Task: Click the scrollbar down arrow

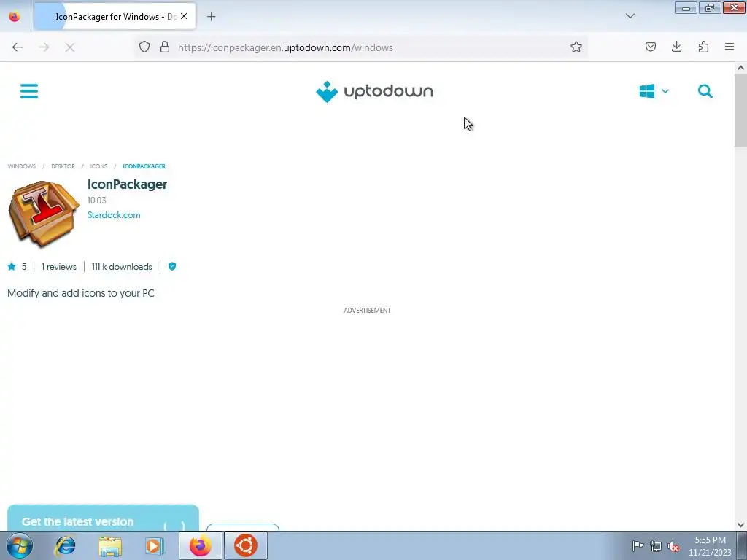Action: [x=740, y=525]
